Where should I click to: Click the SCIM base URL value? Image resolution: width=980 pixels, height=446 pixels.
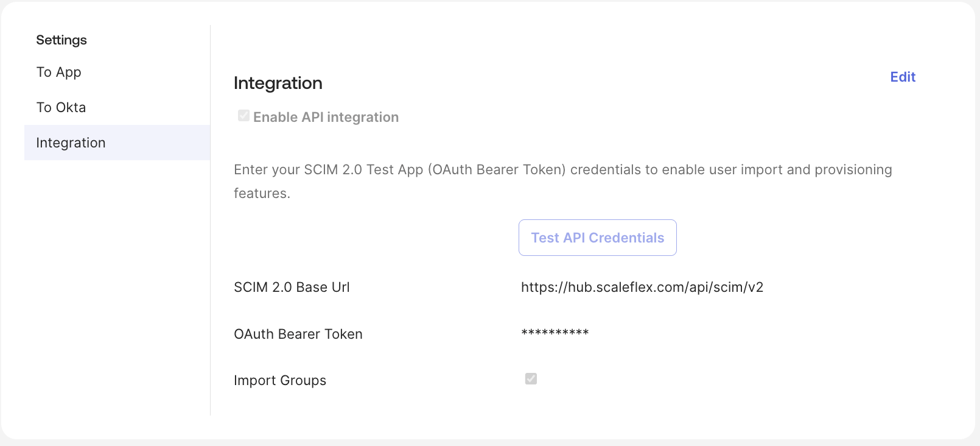pyautogui.click(x=642, y=287)
